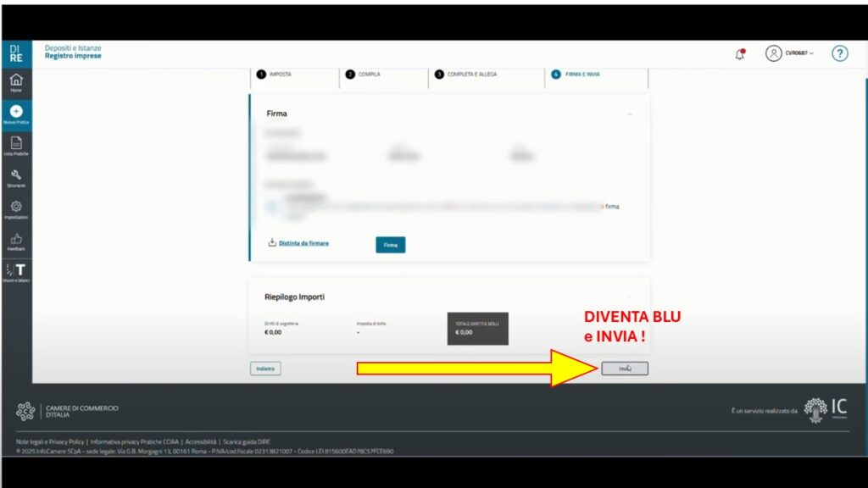This screenshot has width=868, height=488.
Task: Open Informativa privacy Pratiche CCIAA link
Action: [x=135, y=442]
